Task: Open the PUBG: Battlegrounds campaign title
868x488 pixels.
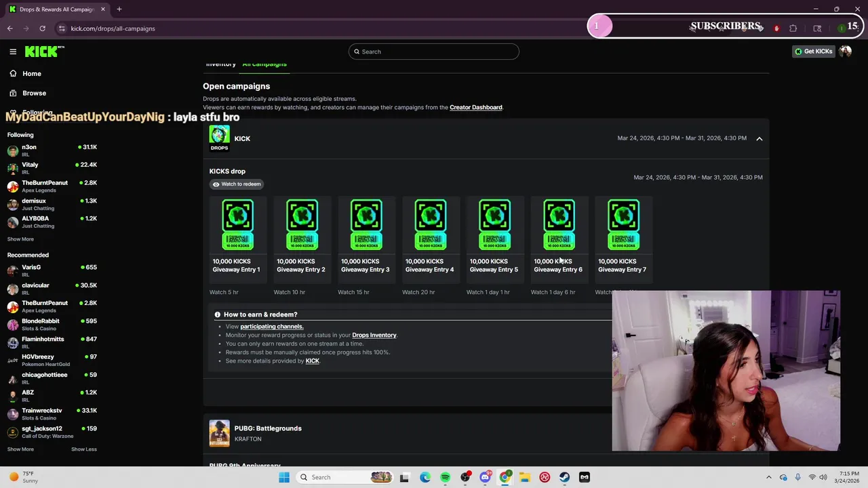Action: pos(268,428)
